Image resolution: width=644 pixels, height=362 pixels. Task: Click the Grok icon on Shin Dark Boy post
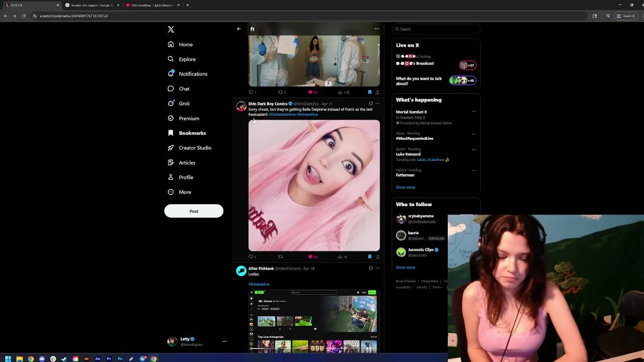coord(371,104)
